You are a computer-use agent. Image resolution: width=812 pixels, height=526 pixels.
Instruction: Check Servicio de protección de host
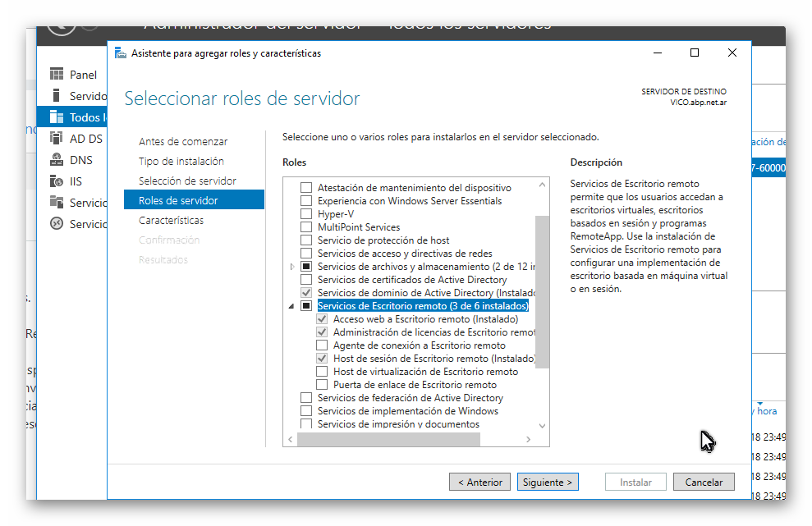click(306, 240)
